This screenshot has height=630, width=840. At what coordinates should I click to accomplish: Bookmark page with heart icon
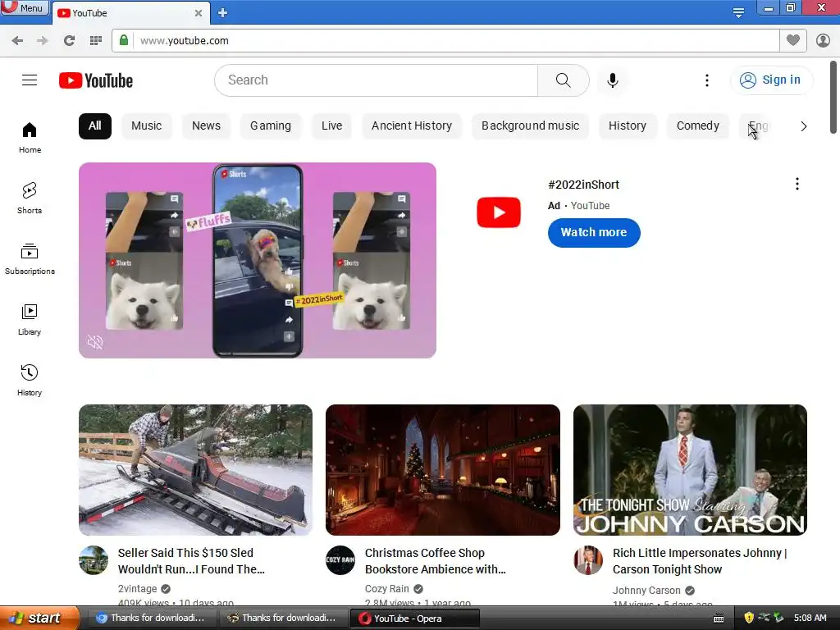coord(793,40)
